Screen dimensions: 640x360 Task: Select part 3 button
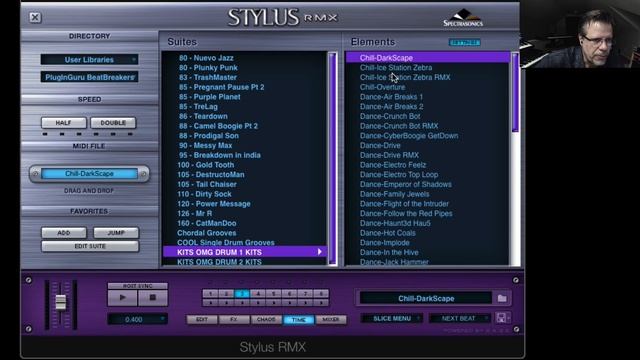(x=242, y=293)
